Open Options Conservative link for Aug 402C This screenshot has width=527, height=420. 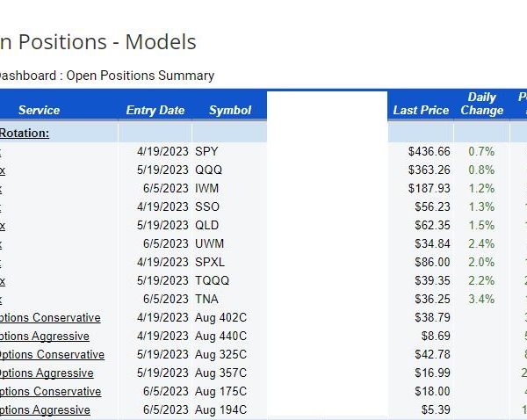point(50,318)
